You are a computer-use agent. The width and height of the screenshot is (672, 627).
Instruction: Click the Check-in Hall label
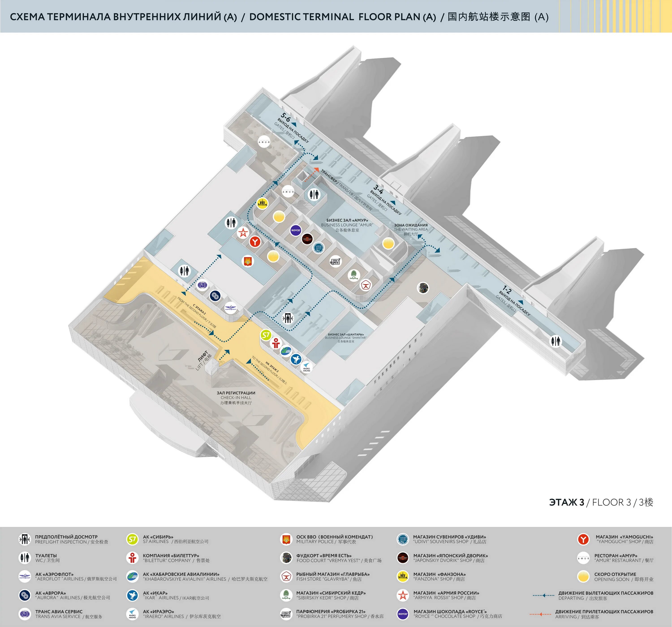click(236, 398)
